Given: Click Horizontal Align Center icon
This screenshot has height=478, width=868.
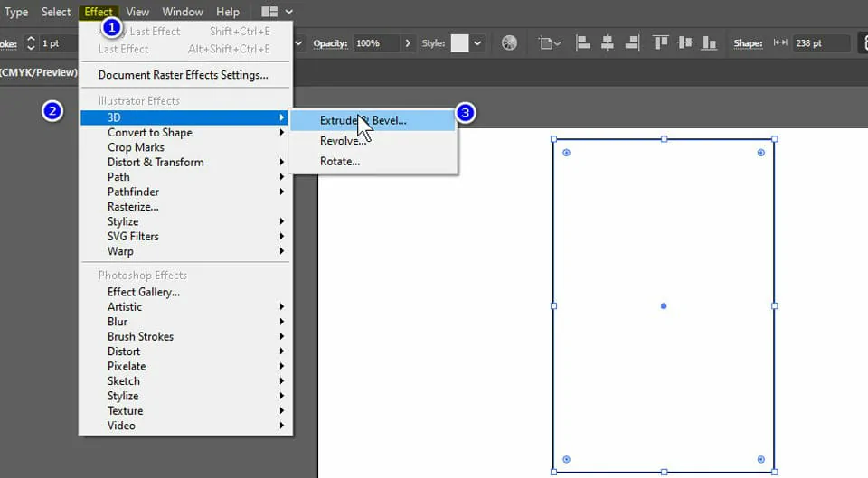Looking at the screenshot, I should click(x=608, y=43).
